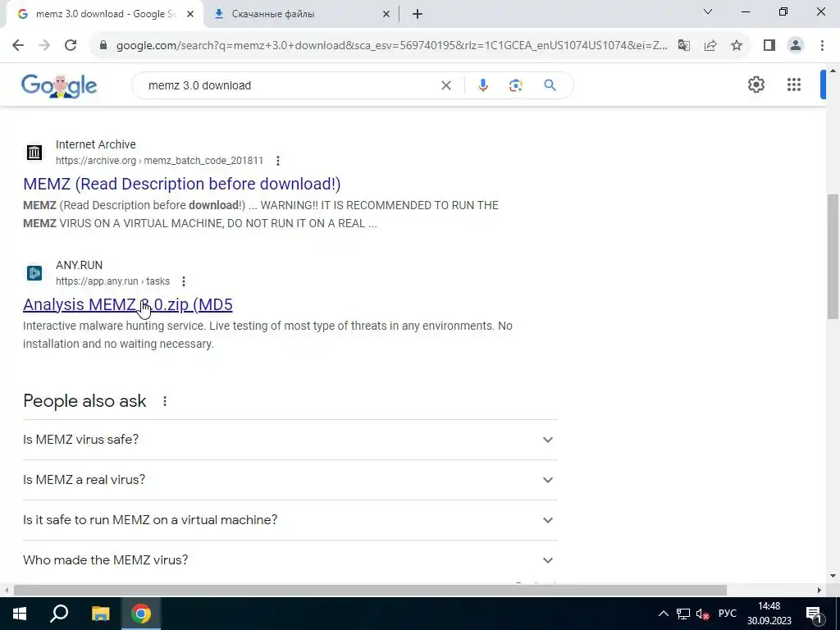Open the clock showing 14:48

pyautogui.click(x=769, y=614)
